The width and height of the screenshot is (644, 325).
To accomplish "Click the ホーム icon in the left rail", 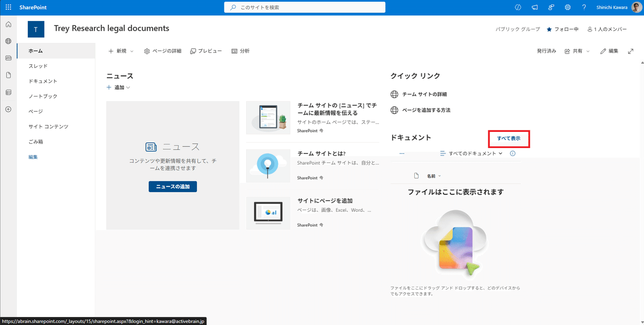I will 8,24.
